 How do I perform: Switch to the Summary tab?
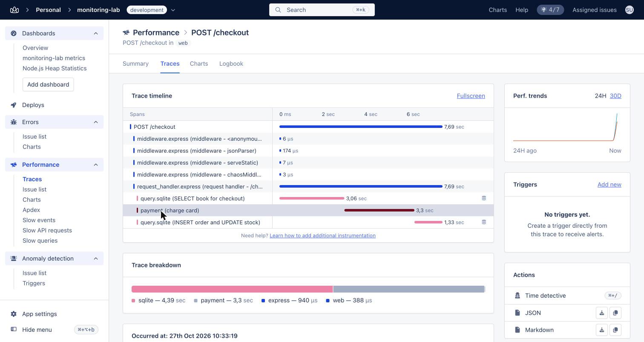click(135, 64)
